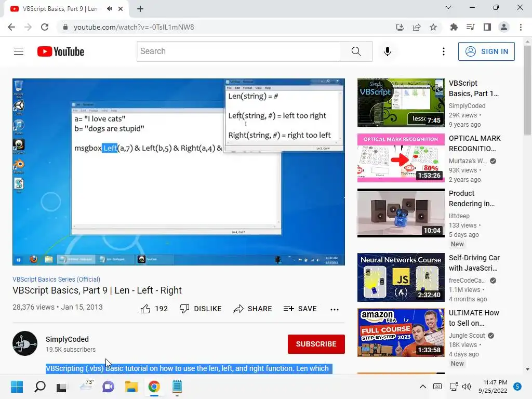This screenshot has height=399, width=532.
Task: View site information lock icon
Action: (65, 27)
